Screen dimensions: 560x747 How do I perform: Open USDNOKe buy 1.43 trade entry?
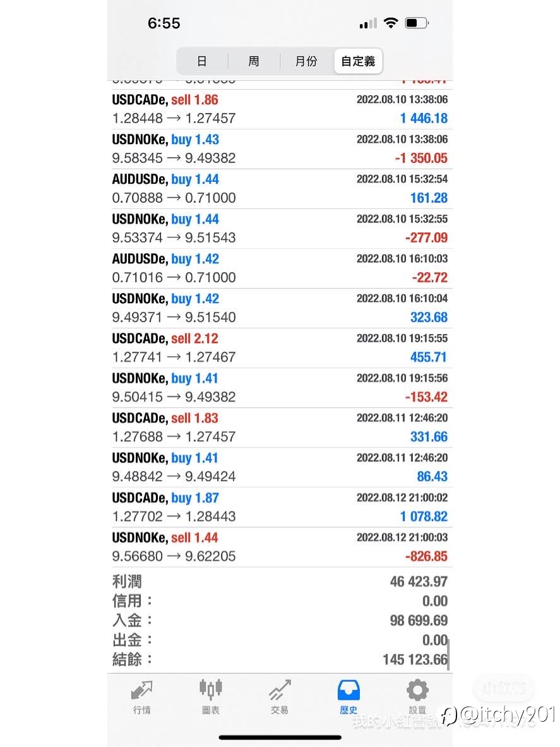pyautogui.click(x=280, y=149)
